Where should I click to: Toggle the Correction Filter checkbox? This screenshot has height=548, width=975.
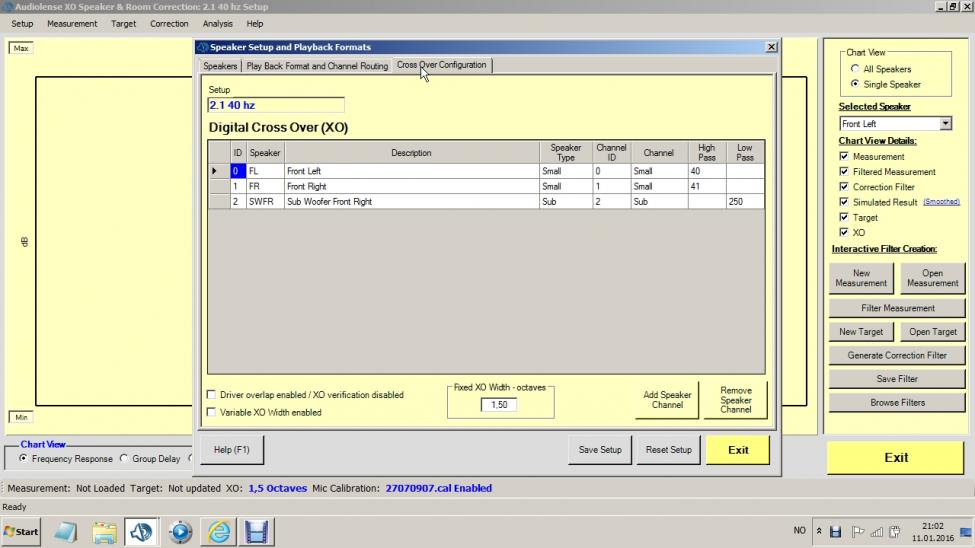click(844, 187)
